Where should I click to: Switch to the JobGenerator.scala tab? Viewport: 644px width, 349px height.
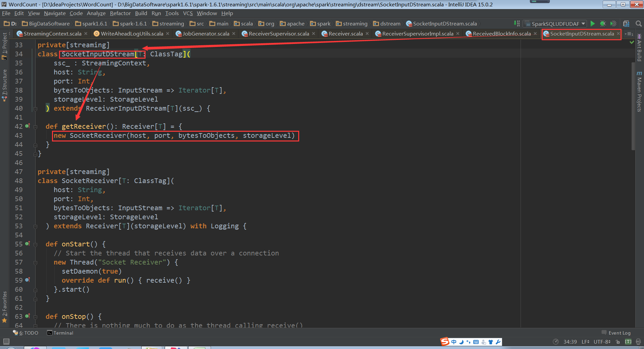pos(205,34)
